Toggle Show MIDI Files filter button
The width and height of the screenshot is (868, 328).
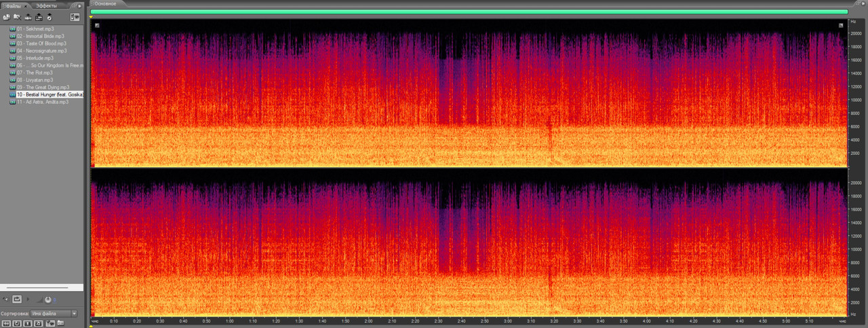coord(39,323)
